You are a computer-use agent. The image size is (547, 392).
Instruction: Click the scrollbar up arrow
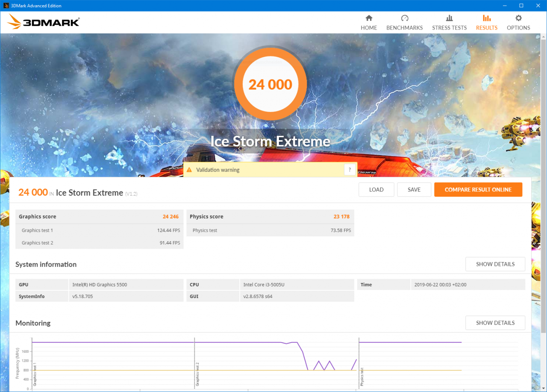tap(544, 37)
